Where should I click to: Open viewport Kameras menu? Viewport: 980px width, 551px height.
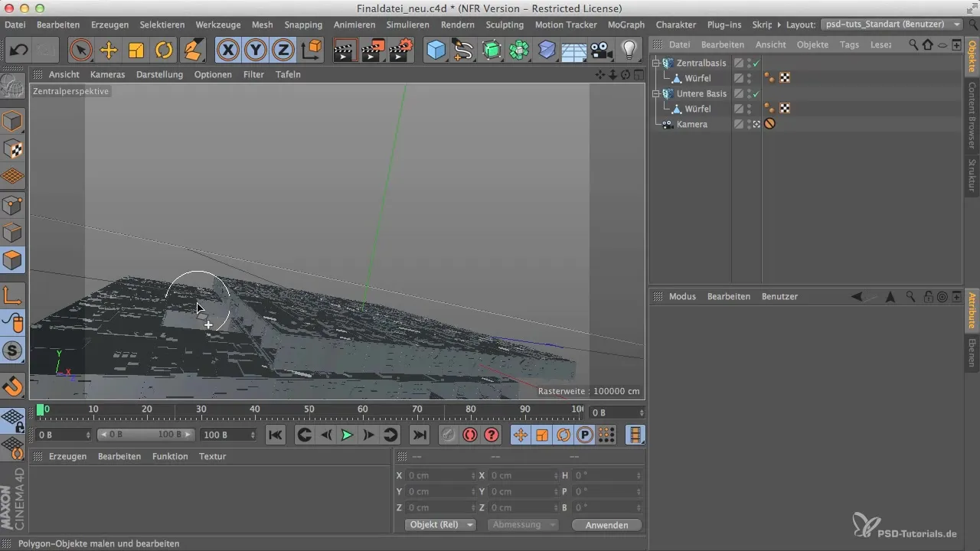[107, 74]
